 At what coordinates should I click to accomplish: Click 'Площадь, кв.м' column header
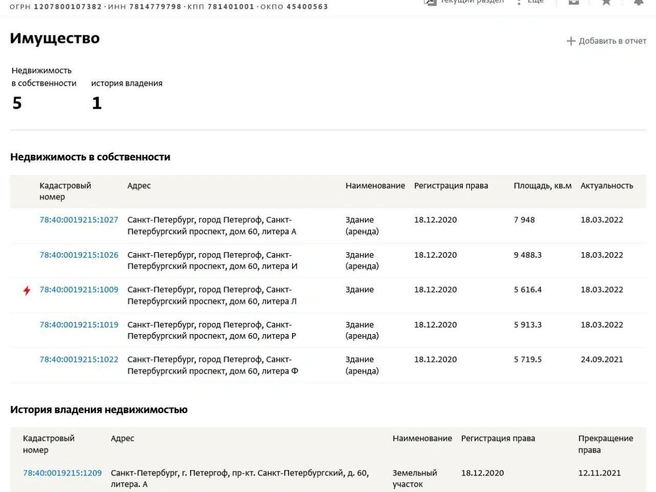[x=543, y=186]
